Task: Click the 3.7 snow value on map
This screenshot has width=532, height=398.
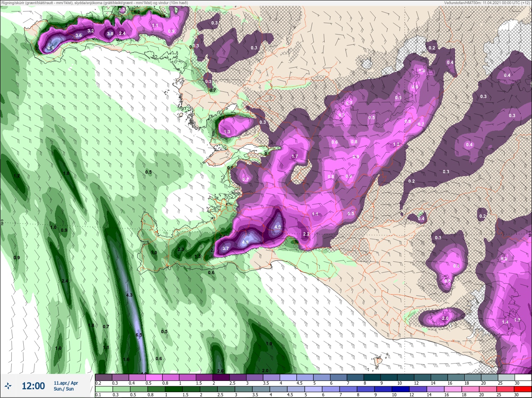Action: pos(226,248)
